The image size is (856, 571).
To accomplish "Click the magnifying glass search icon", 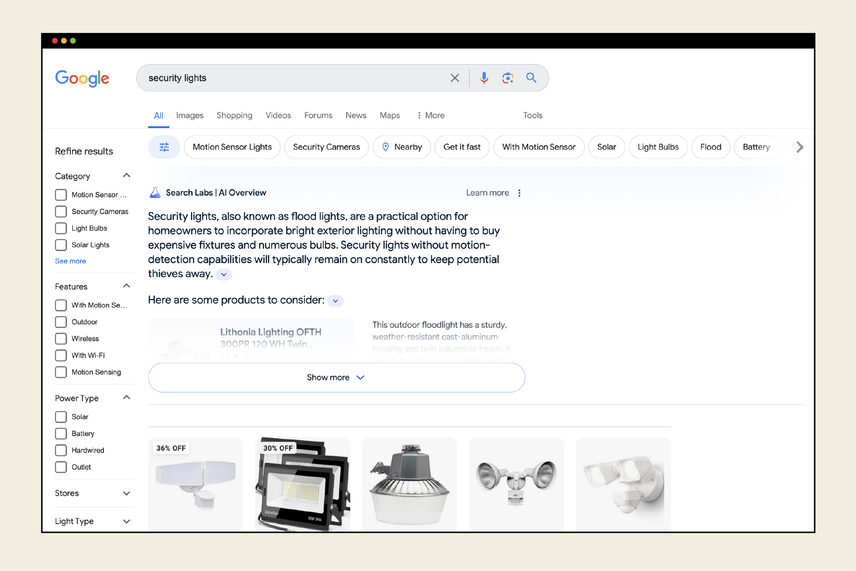I will click(531, 78).
